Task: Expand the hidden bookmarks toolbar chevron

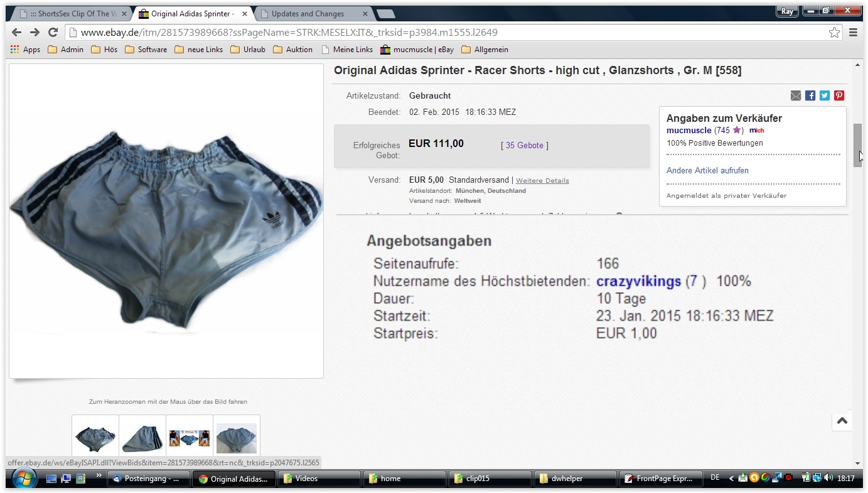Action: tap(99, 476)
